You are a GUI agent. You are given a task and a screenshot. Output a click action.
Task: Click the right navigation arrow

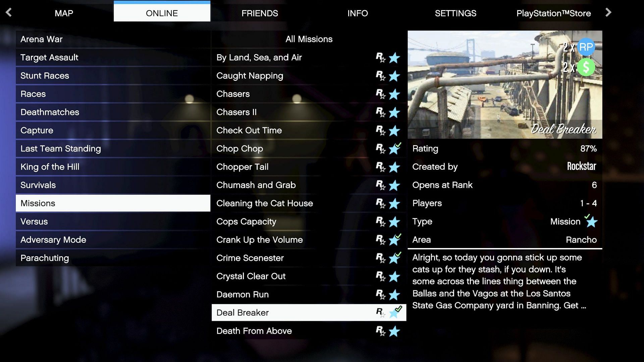point(609,12)
